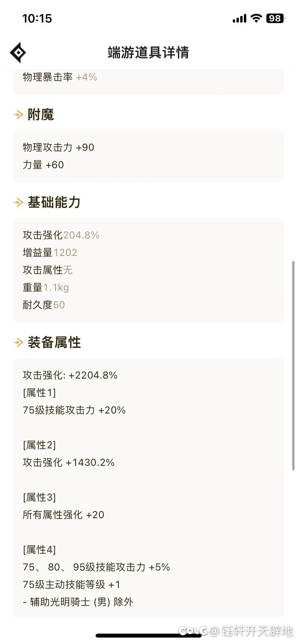Select the 基础能力 section heading
Screen dimensions: 297x644
[x=54, y=203]
